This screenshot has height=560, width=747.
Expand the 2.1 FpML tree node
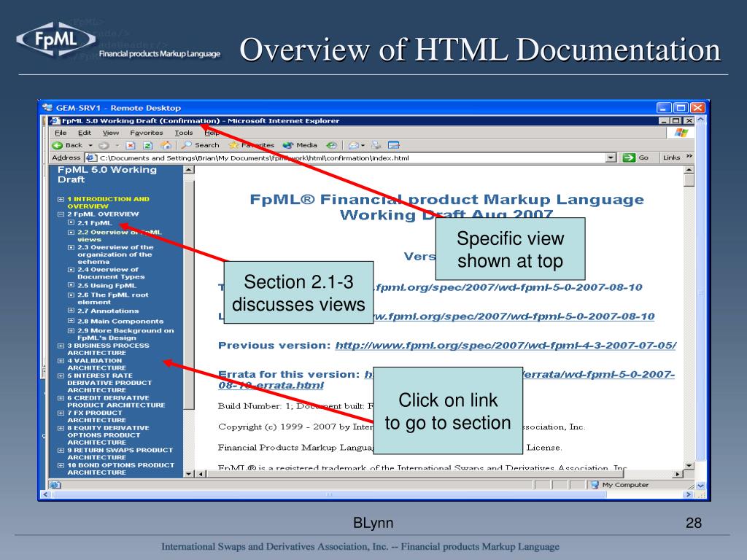71,222
